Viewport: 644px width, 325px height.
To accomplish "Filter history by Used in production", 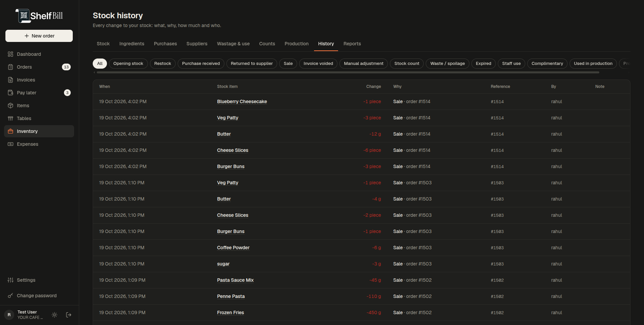I will [593, 64].
